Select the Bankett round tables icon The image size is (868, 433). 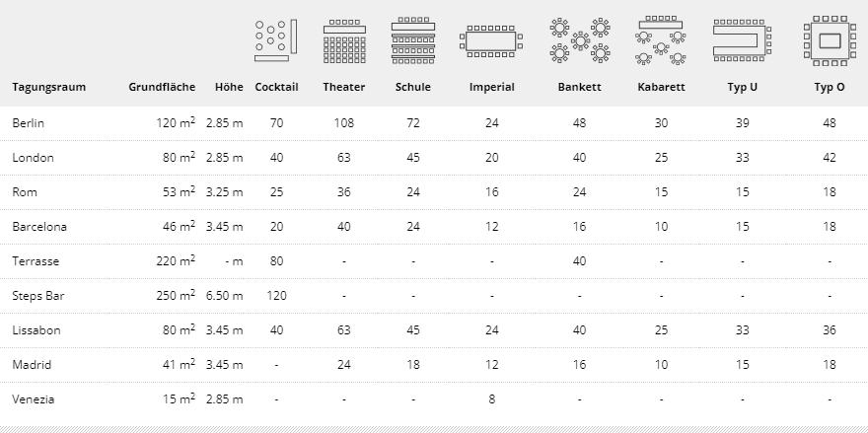(x=579, y=40)
